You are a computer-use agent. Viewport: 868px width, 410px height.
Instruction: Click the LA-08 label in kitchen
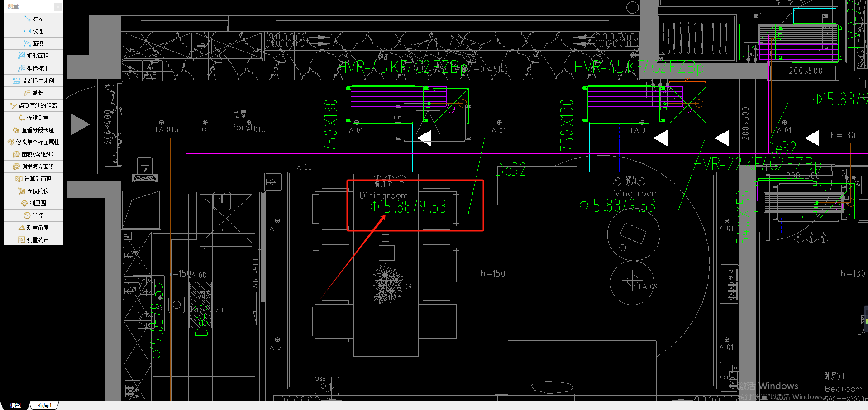[x=196, y=275]
